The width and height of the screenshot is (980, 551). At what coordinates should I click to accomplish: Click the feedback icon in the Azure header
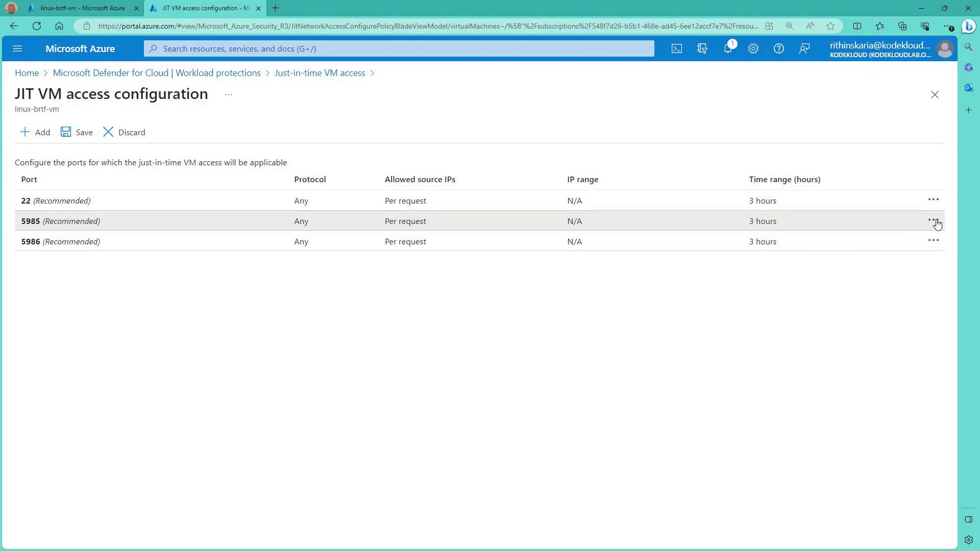[804, 48]
